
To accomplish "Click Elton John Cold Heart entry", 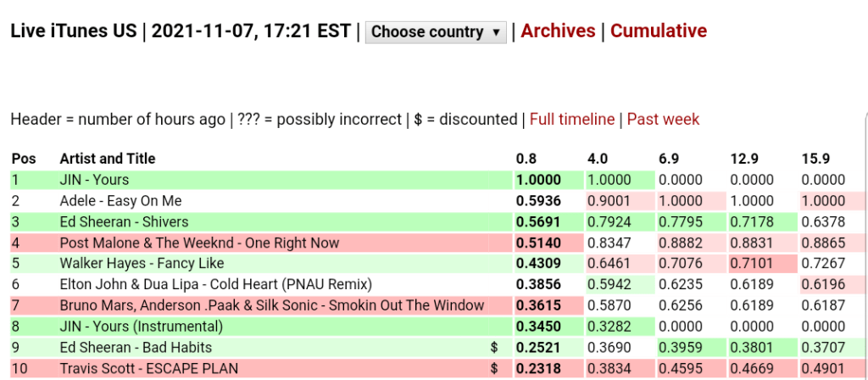I will pos(215,284).
